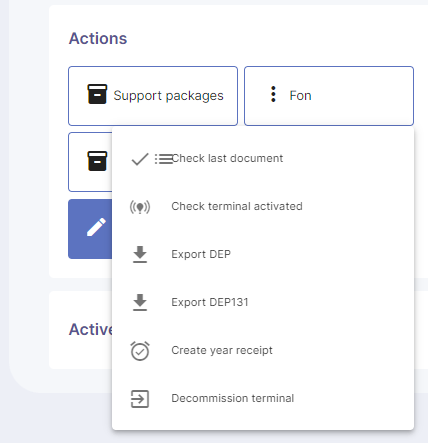Click the checkmark icon beside Check last document
428x443 pixels.
click(x=140, y=159)
